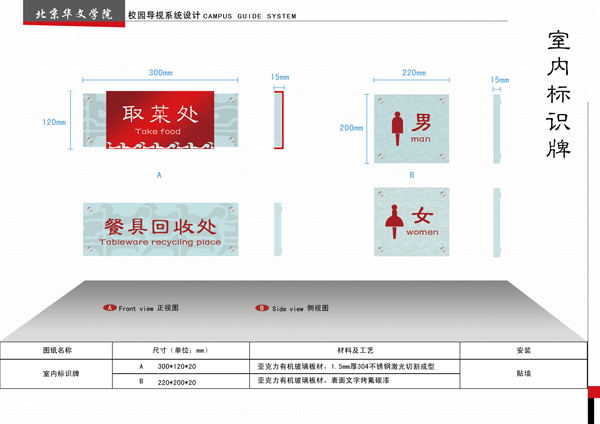The width and height of the screenshot is (600, 424).
Task: Click the 200mm height dimension label
Action: (351, 128)
